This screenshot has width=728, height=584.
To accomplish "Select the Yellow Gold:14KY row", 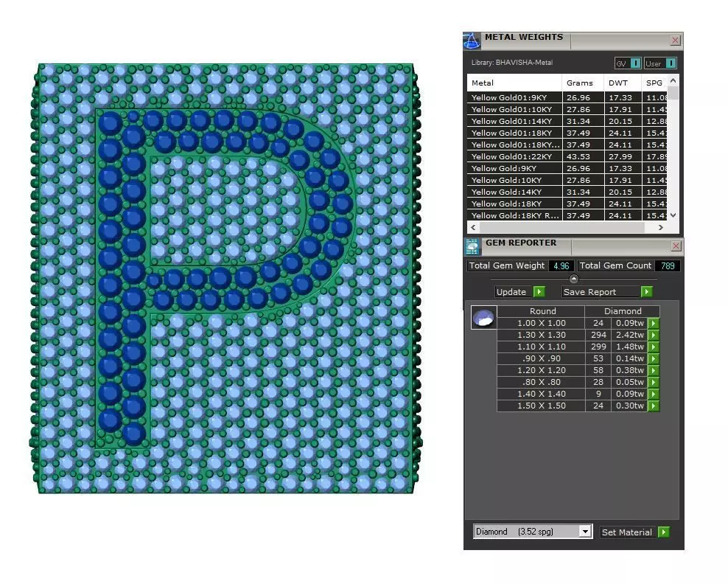I will [x=568, y=192].
